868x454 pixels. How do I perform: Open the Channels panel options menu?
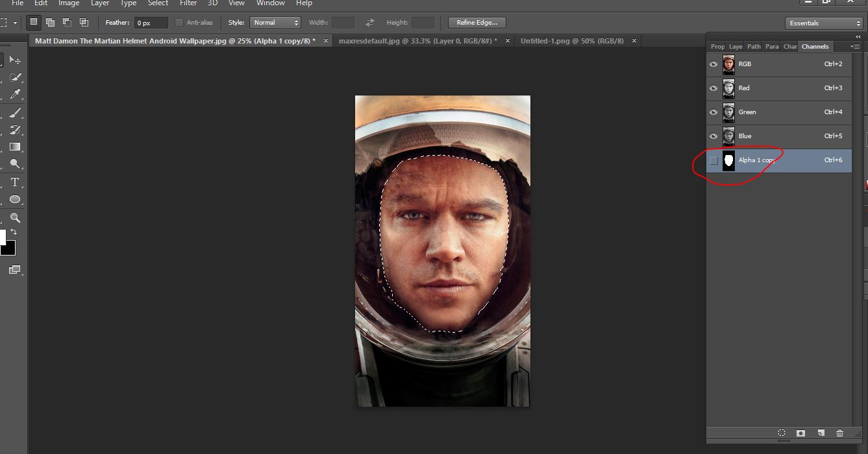[855, 47]
